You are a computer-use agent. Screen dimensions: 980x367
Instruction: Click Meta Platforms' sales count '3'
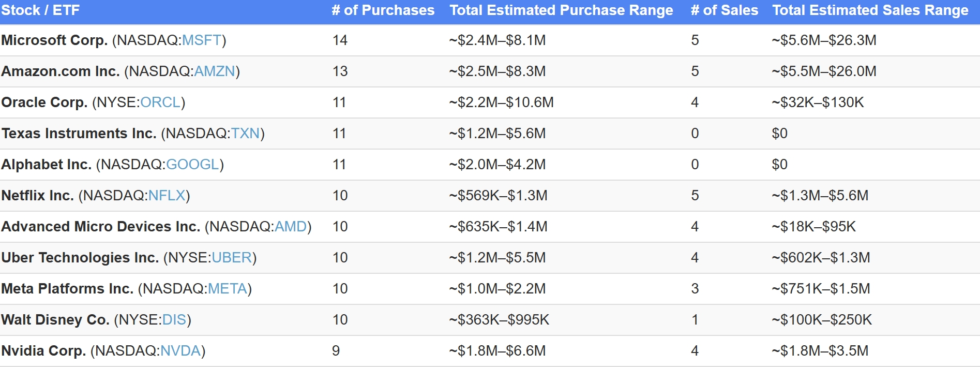click(x=695, y=289)
